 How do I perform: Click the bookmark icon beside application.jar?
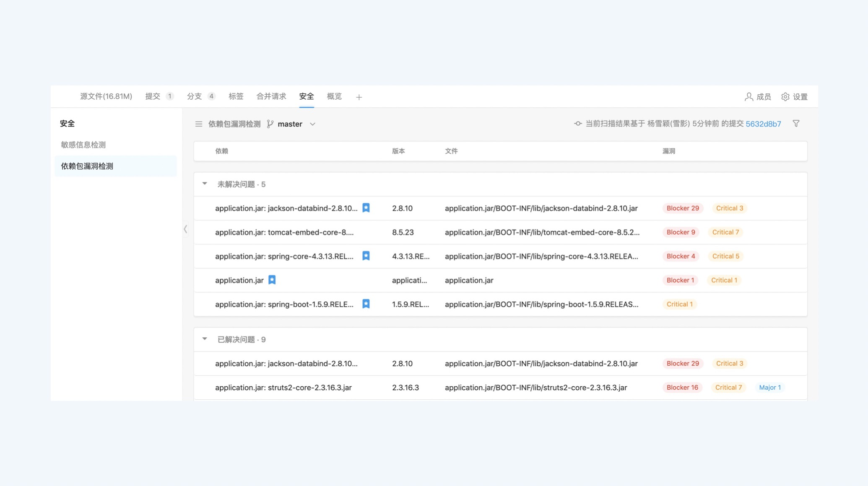tap(272, 280)
